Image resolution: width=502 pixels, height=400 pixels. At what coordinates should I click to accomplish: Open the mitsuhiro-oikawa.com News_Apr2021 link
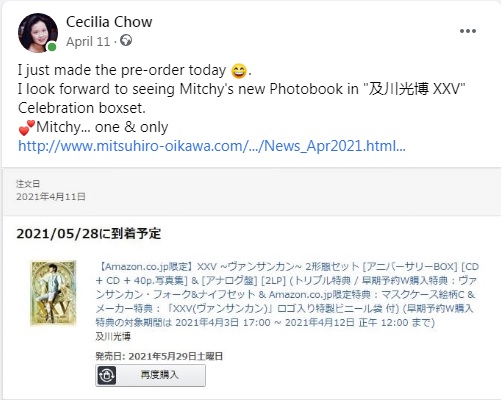[x=212, y=146]
